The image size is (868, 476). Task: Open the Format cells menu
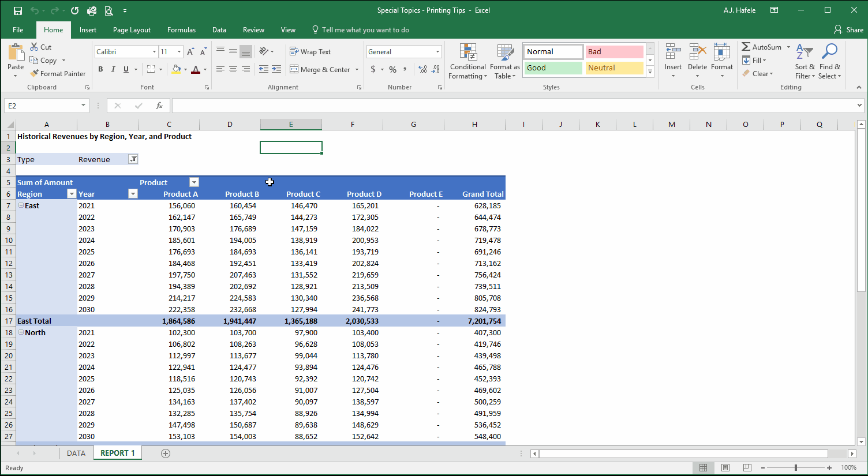tap(722, 61)
